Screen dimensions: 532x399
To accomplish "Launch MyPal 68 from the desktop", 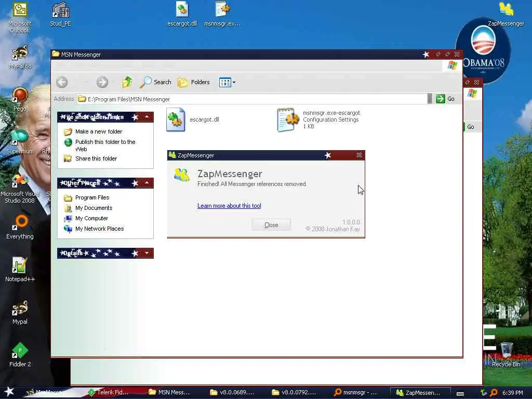I will [x=20, y=57].
